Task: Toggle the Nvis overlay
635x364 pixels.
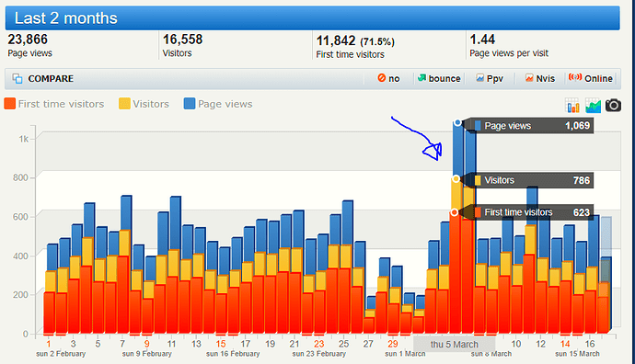Action: pos(540,78)
